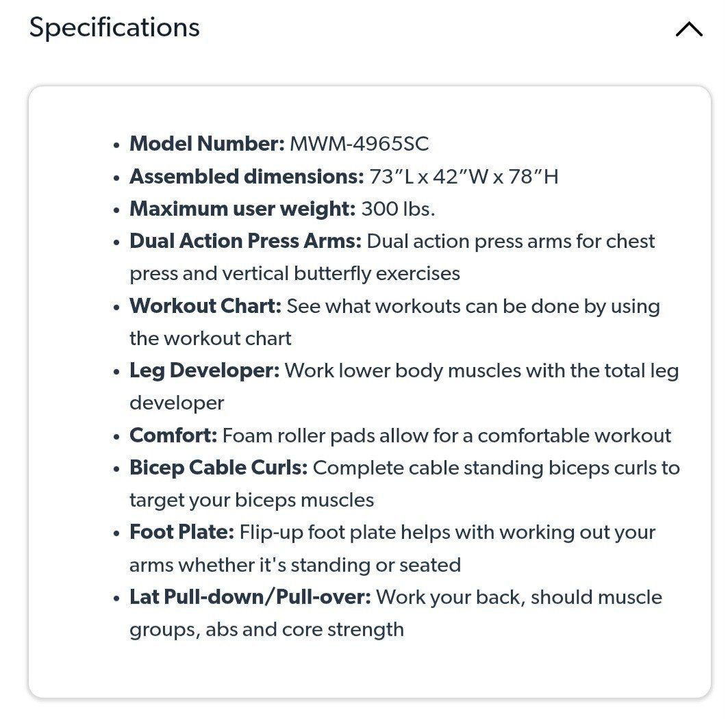Click the Leg Developer label
Image resolution: width=728 pixels, height=719 pixels.
point(204,370)
